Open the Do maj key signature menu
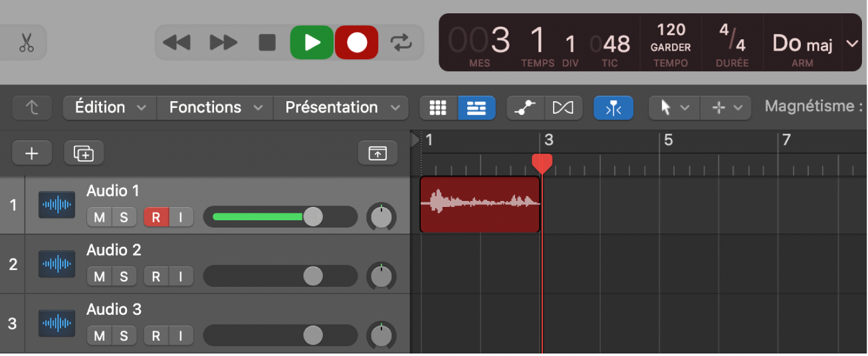The height and width of the screenshot is (356, 868). (802, 44)
